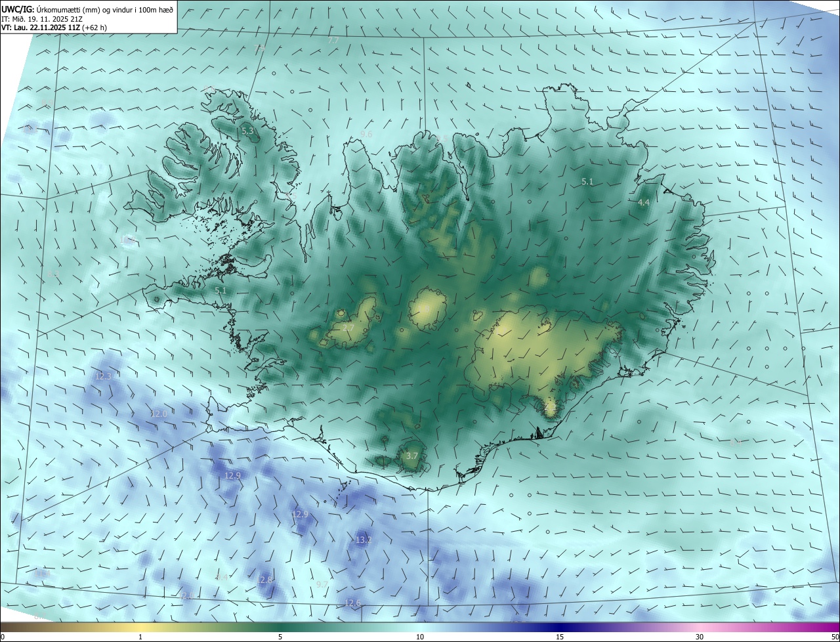Click the colorbar tick label 50
840x642 pixels.
click(835, 637)
